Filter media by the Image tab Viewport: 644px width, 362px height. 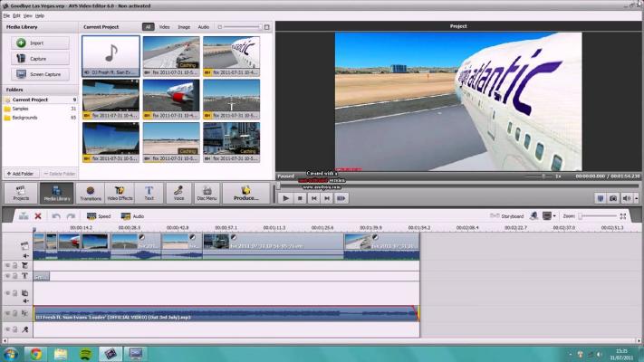[x=184, y=27]
